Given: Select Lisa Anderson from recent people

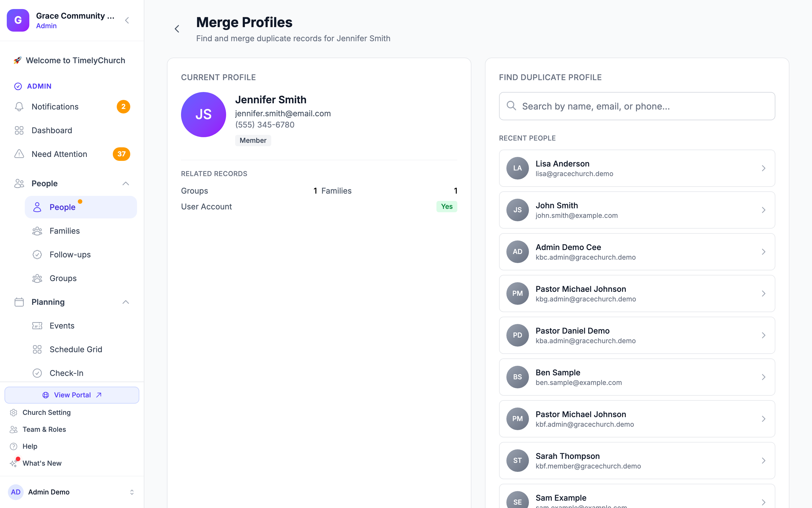Looking at the screenshot, I should click(x=637, y=168).
